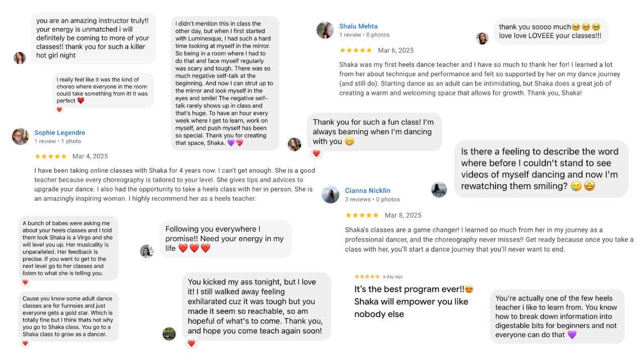
Task: Click heart reaction under 'kind of choreo' message
Action: pos(59,110)
